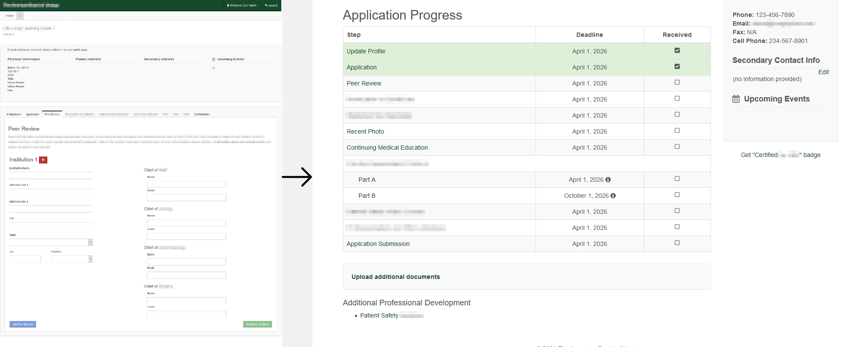The image size is (868, 347).
Task: Switch to the Application tab
Action: [33, 115]
